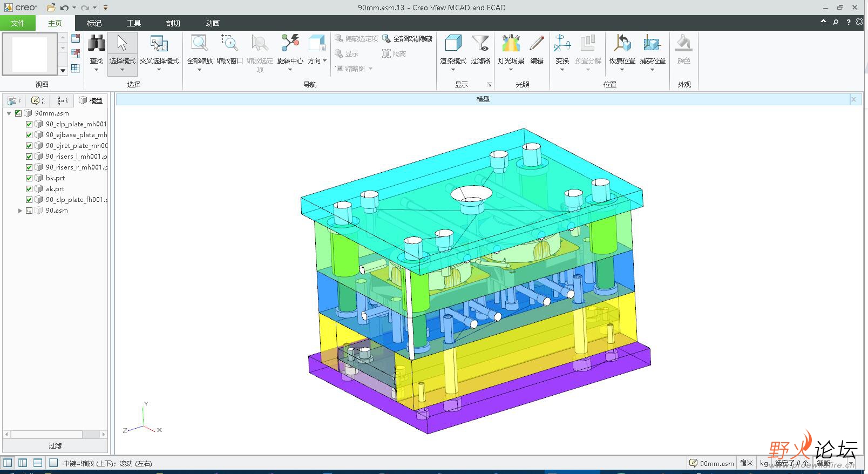Open the dropdown arrow under 全部缩放
The width and height of the screenshot is (868, 474).
pyautogui.click(x=200, y=69)
